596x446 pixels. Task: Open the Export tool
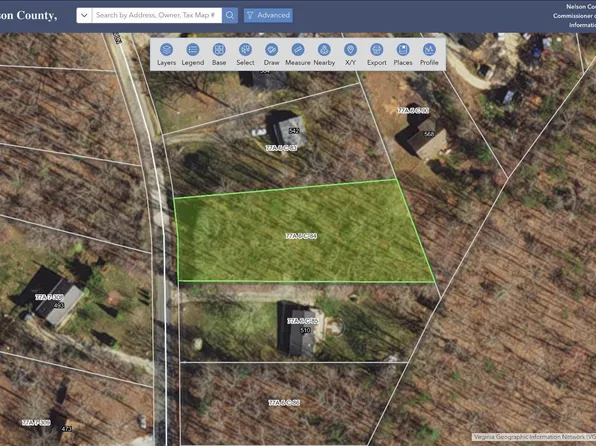(376, 55)
